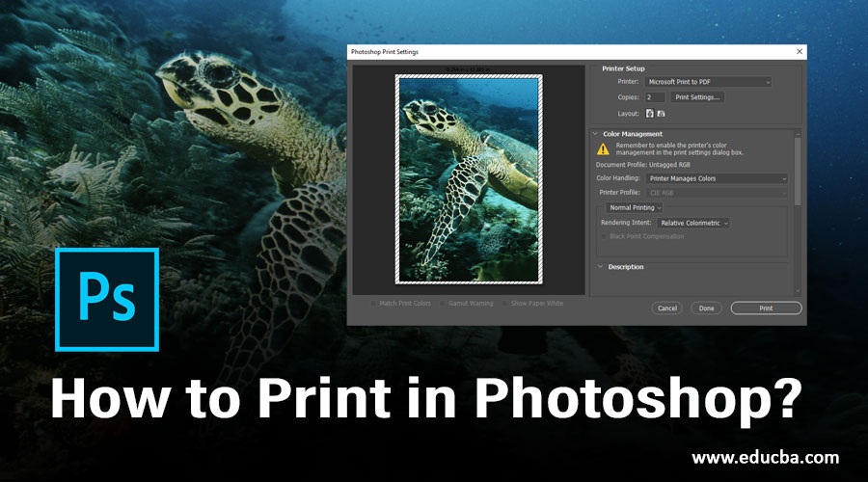Open the Normal Printing dropdown
The height and width of the screenshot is (482, 868).
(635, 207)
